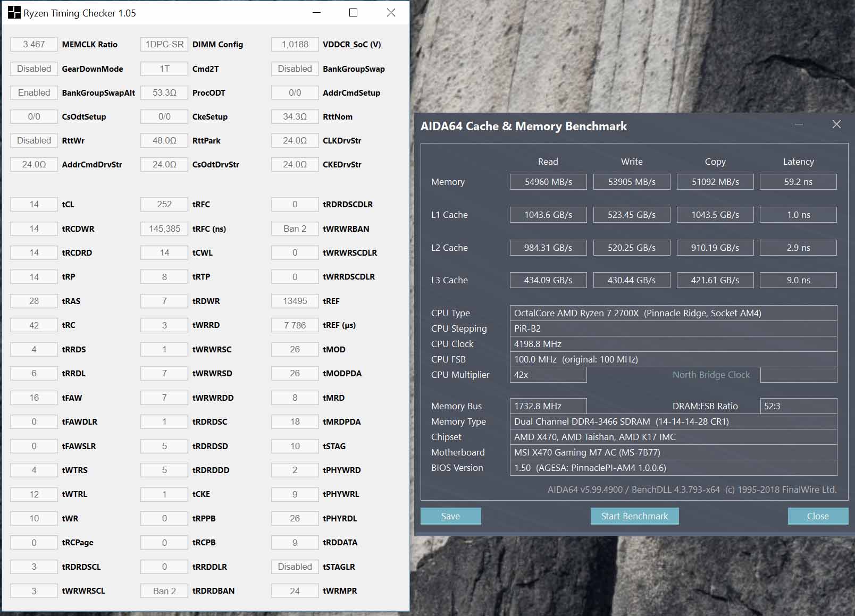
Task: Select the tFAW value 16
Action: pos(34,398)
